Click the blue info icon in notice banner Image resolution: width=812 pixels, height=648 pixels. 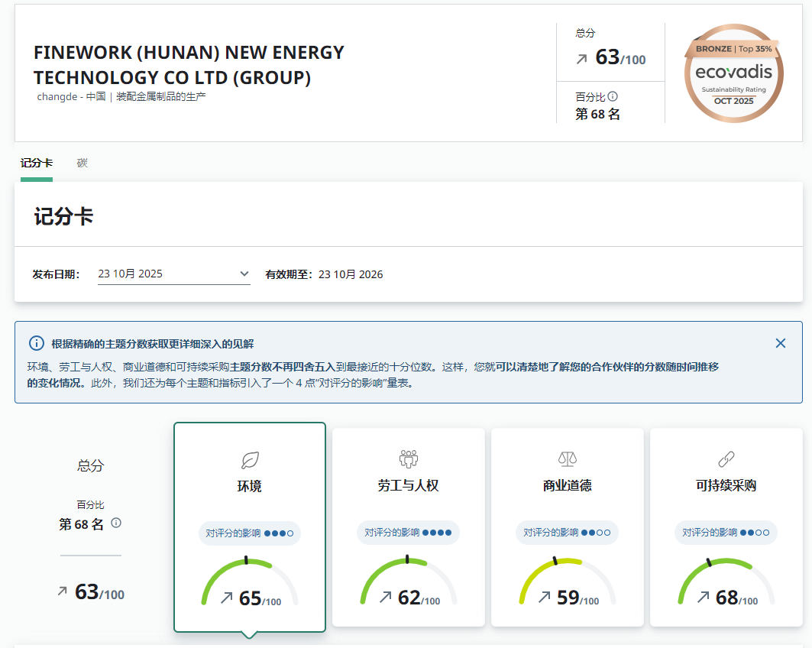[x=36, y=343]
